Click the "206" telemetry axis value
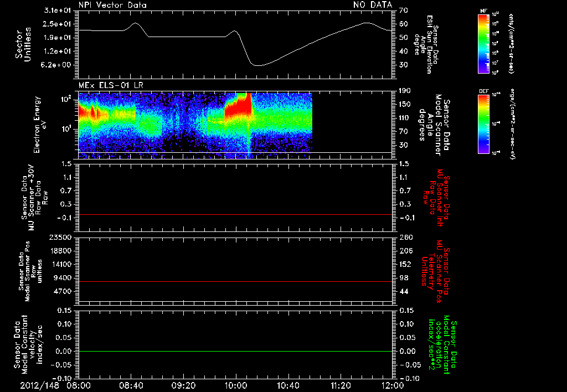 pos(406,251)
